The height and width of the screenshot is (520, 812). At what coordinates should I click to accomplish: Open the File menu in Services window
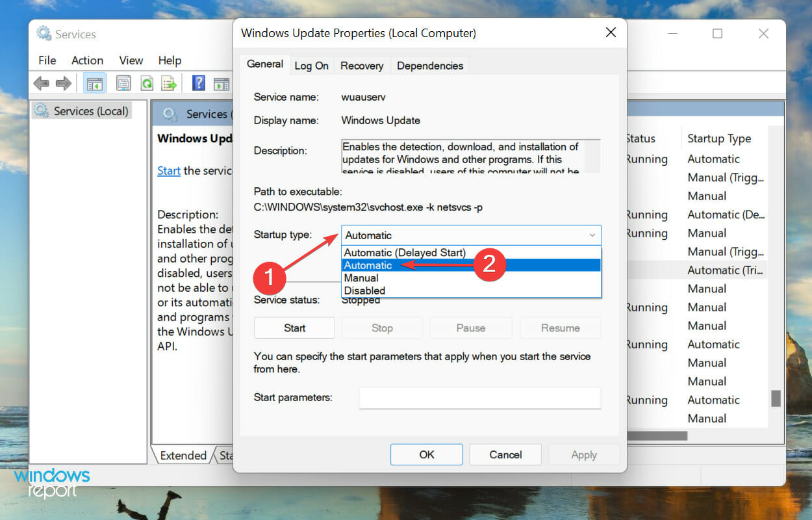47,60
